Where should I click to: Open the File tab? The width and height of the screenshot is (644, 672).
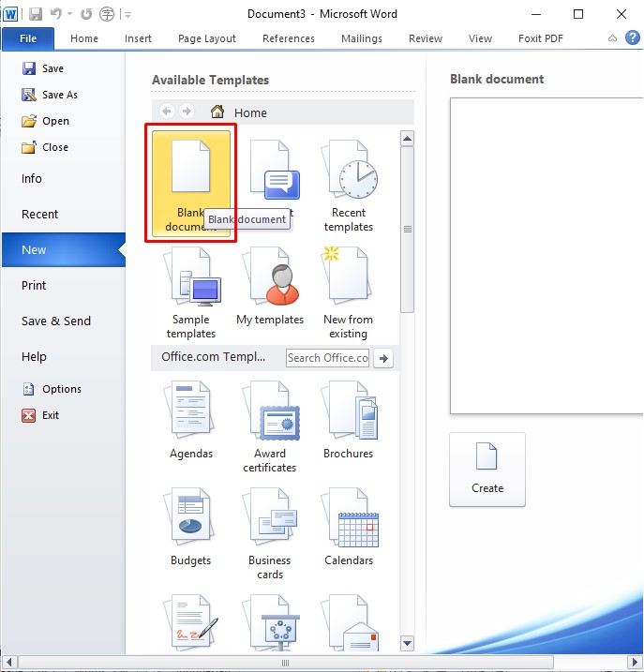click(x=28, y=38)
